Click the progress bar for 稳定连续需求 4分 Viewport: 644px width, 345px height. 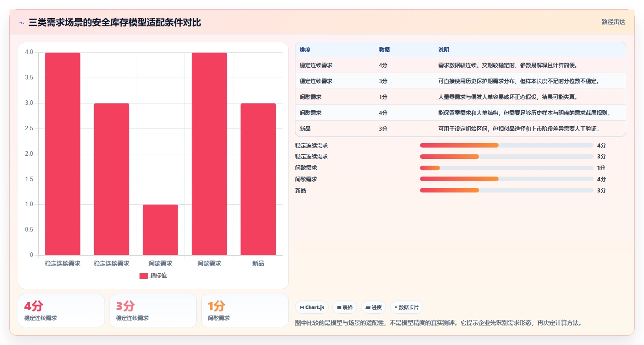[507, 145]
